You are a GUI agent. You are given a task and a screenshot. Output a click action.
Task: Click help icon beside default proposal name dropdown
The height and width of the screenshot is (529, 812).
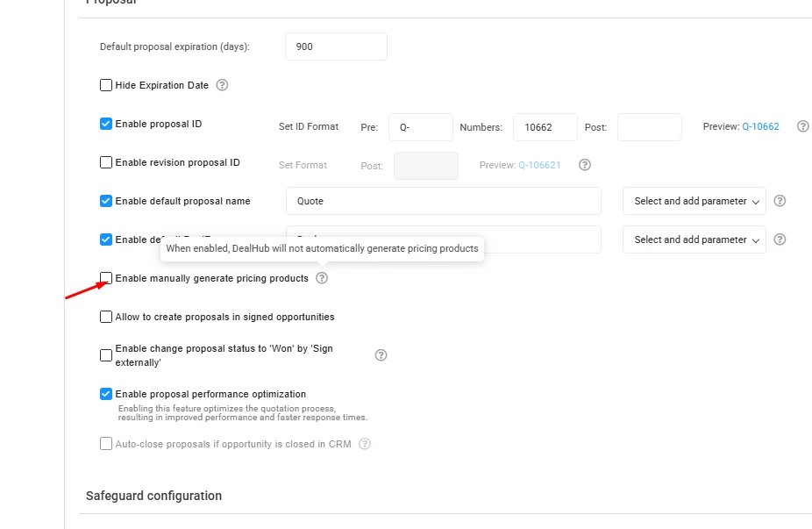[780, 201]
